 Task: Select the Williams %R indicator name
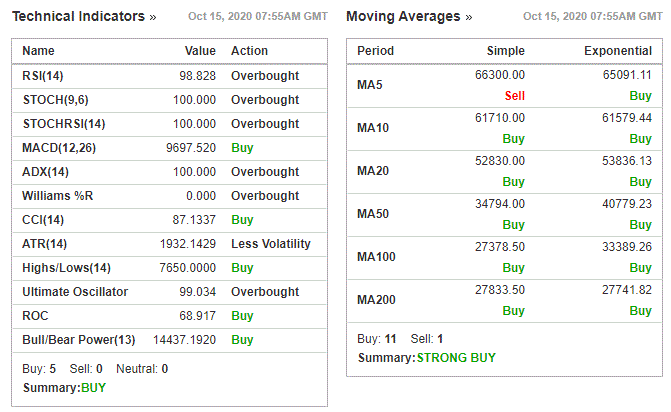coord(57,196)
